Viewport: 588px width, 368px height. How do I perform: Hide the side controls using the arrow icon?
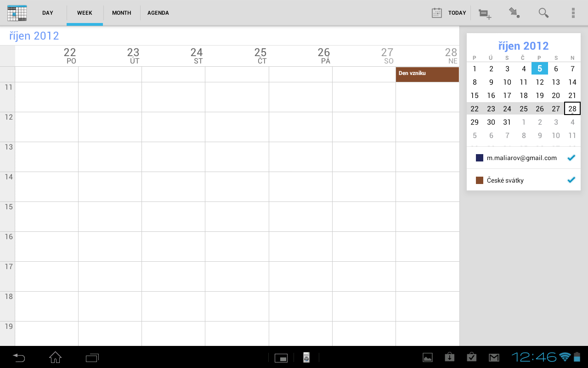pyautogui.click(x=514, y=13)
